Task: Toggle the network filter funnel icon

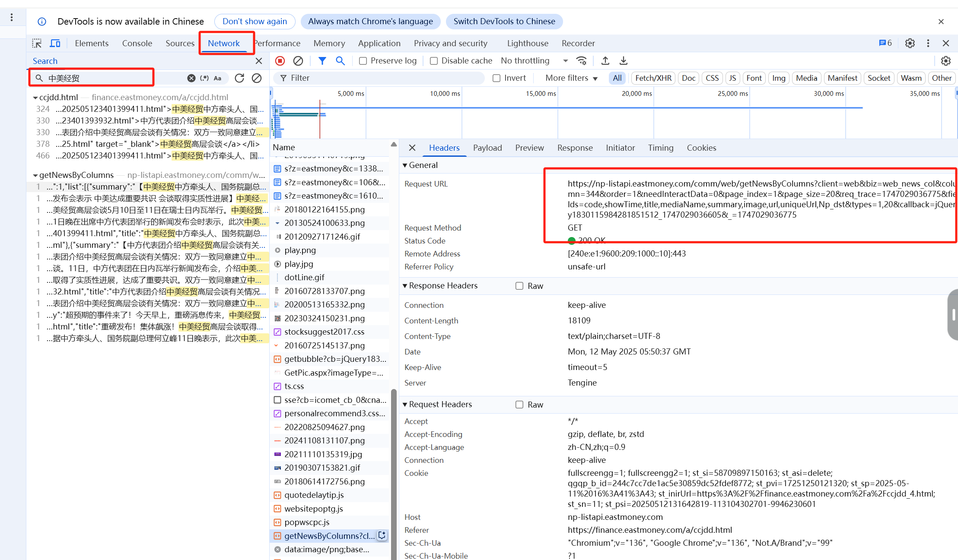Action: [x=322, y=61]
